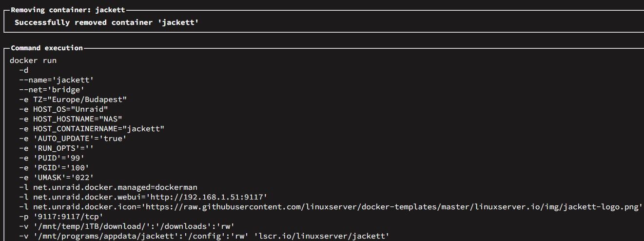
Task: Click the '9117:9117/tcp' port mapping line
Action: point(61,216)
